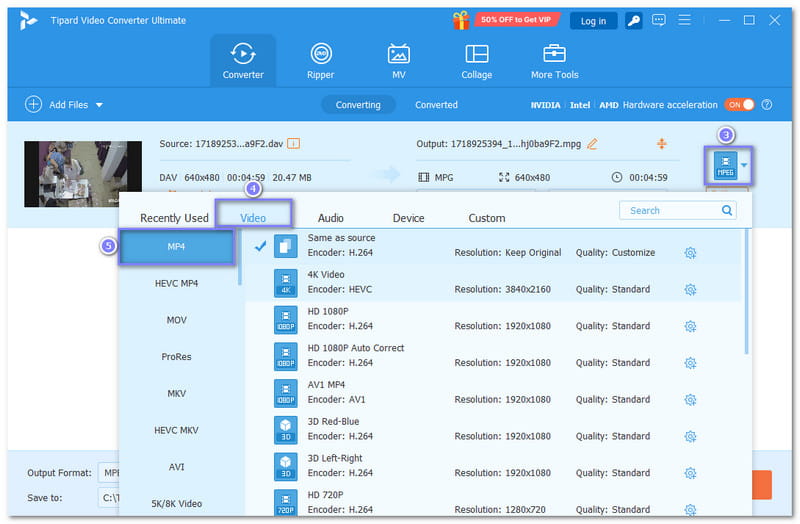The image size is (800, 524).
Task: Choose the AV1 MP4 preset
Action: coord(493,392)
